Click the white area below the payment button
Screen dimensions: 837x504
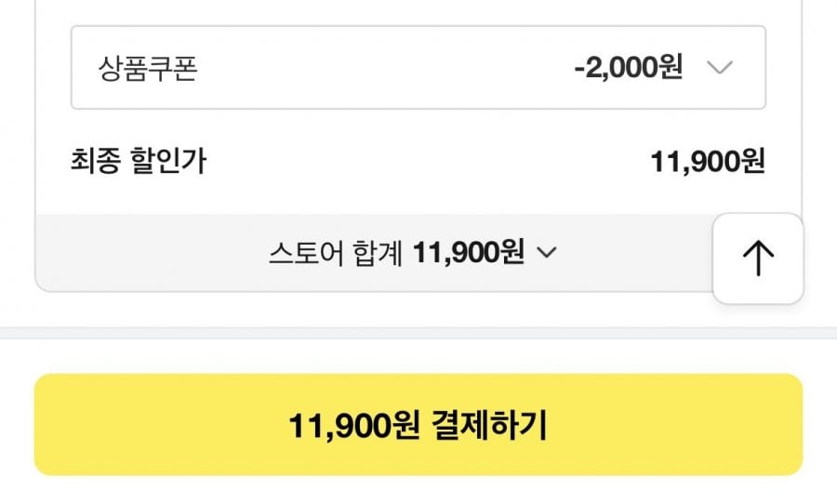coord(418,491)
